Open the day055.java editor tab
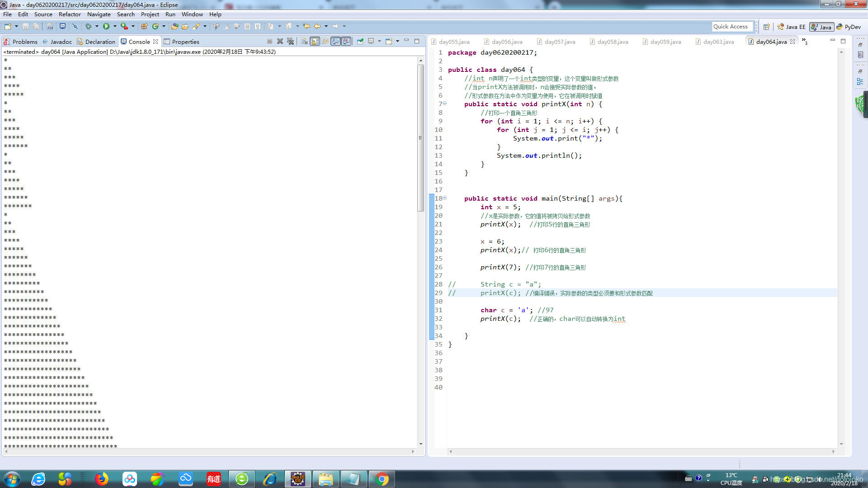Image resolution: width=868 pixels, height=488 pixels. point(450,42)
